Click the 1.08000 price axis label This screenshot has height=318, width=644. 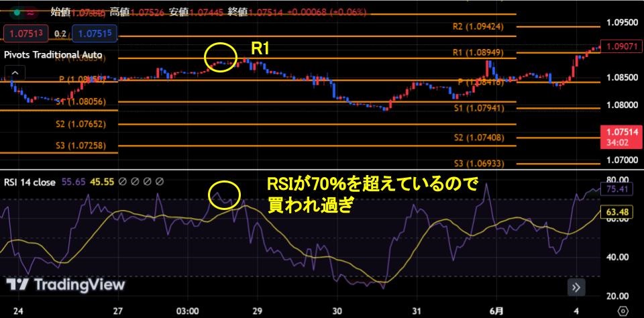pyautogui.click(x=621, y=105)
